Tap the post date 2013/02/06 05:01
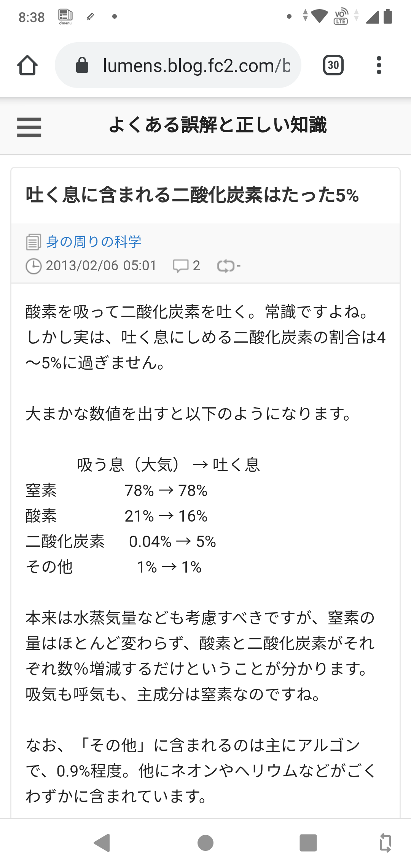Viewport: 411px width, 868px height. click(101, 266)
